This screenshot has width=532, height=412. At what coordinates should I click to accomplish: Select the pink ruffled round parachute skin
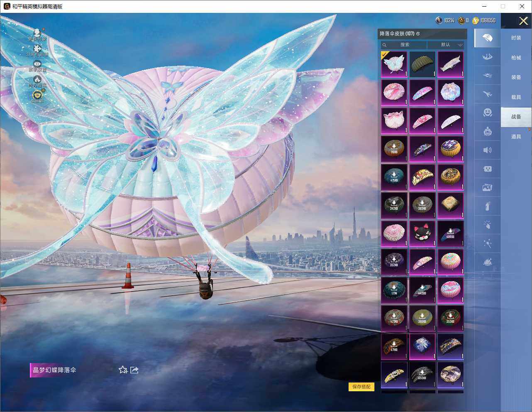coord(394,234)
